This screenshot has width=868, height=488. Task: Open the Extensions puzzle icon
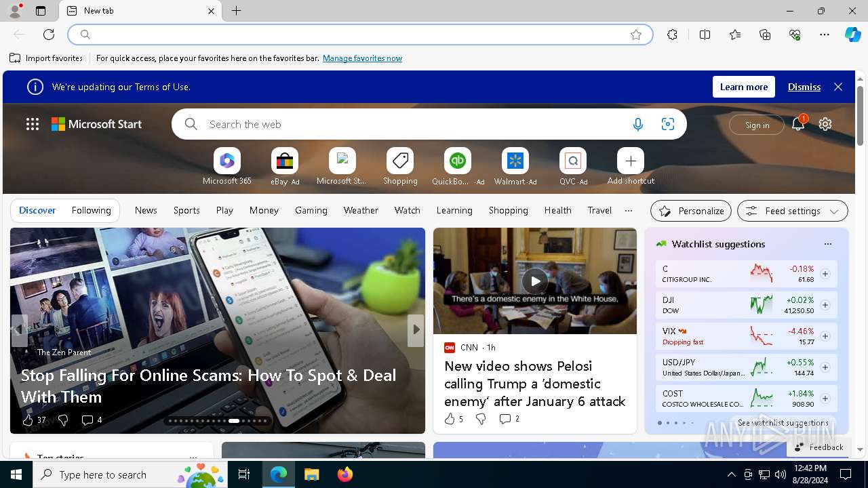click(672, 35)
